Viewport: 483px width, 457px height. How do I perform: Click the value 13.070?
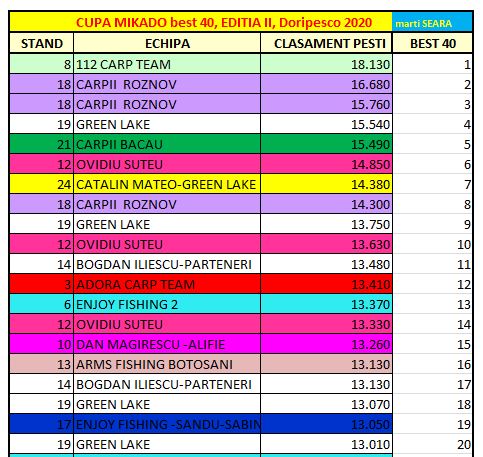326,404
